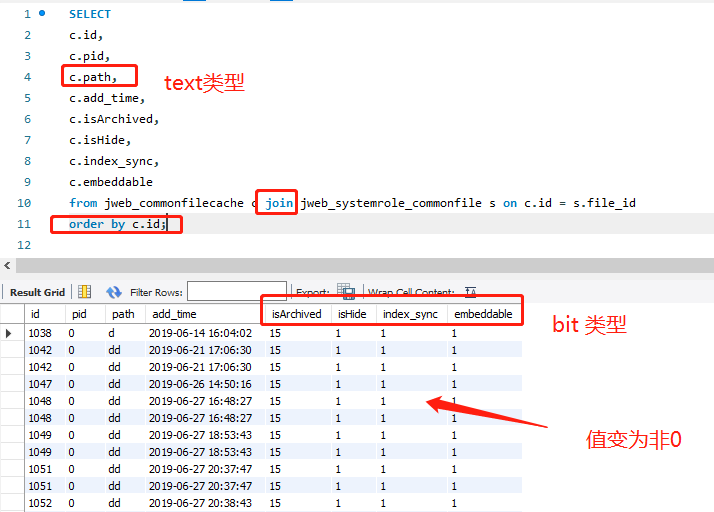The height and width of the screenshot is (512, 714).
Task: Click the add_time cell 2019-06-26 14:50:16
Action: (x=200, y=383)
